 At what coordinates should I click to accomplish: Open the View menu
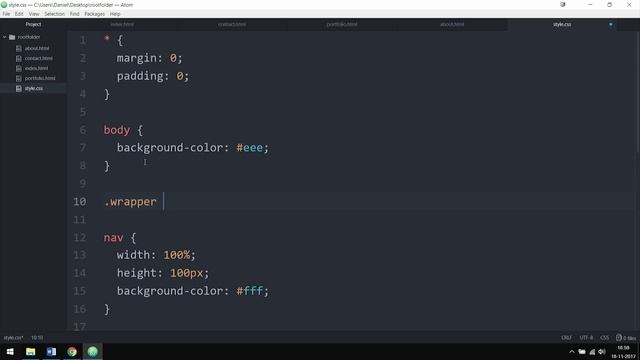(34, 14)
